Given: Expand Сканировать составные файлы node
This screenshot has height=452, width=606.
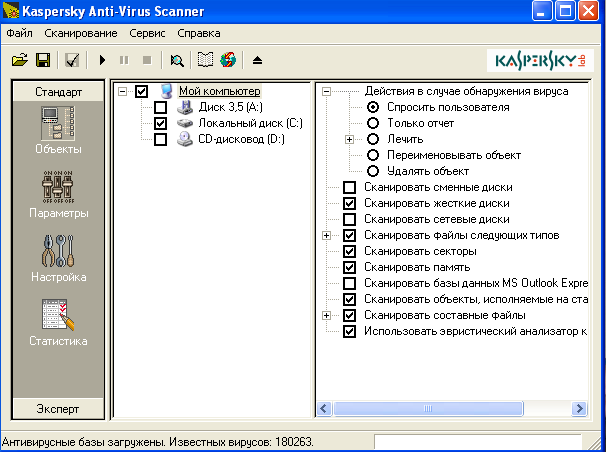Looking at the screenshot, I should 327,315.
